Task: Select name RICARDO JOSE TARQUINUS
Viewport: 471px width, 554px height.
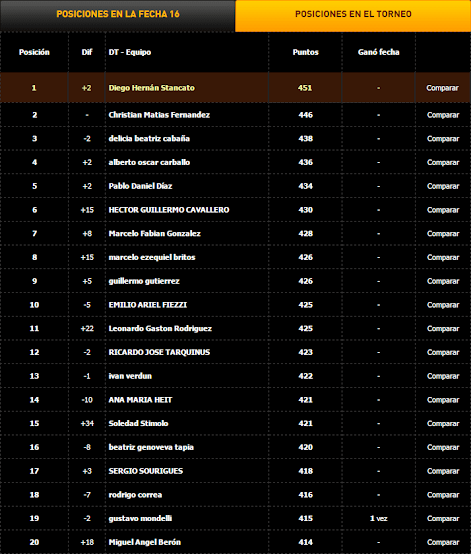Action: [159, 352]
